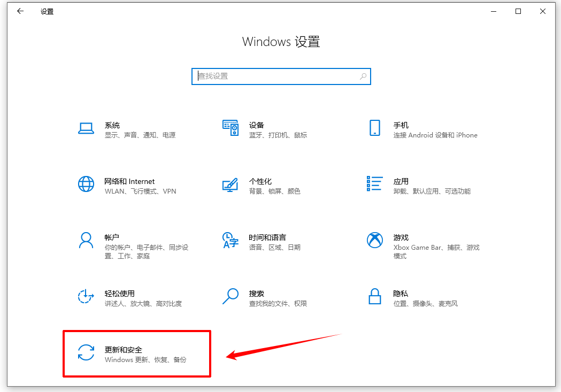Select the 系统 title link
Viewport: 561px width, 392px height.
(112, 125)
